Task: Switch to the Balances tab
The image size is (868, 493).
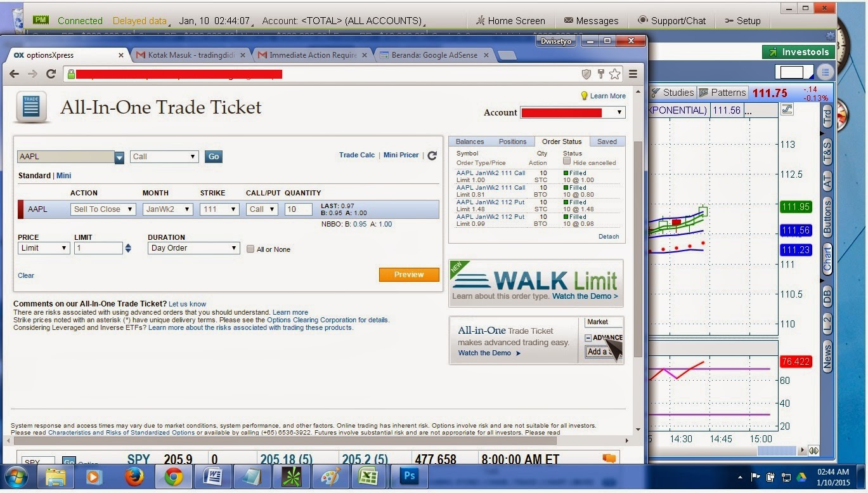Action: click(x=470, y=141)
